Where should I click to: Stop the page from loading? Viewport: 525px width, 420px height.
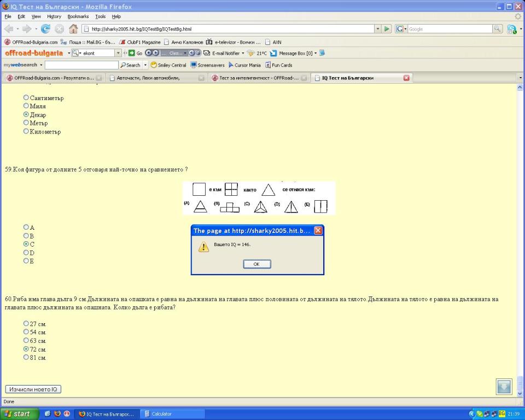pos(59,29)
